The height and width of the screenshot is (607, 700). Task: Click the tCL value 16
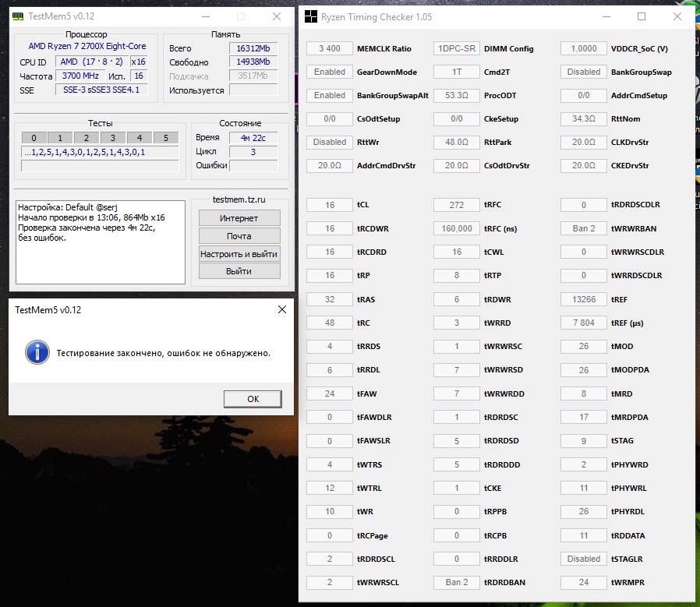(330, 205)
